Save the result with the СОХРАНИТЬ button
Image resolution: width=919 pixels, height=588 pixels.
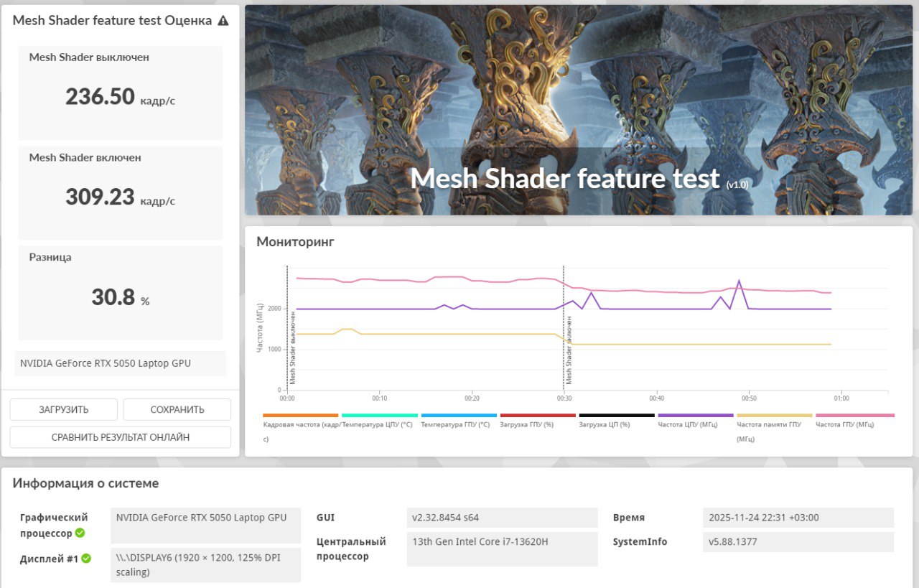(177, 410)
